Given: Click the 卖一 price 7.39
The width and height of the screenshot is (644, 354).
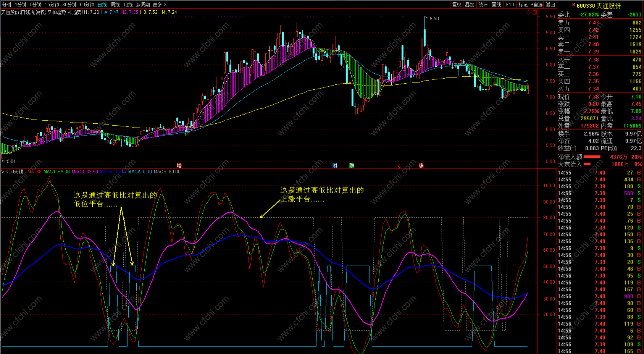Looking at the screenshot, I should pos(593,52).
